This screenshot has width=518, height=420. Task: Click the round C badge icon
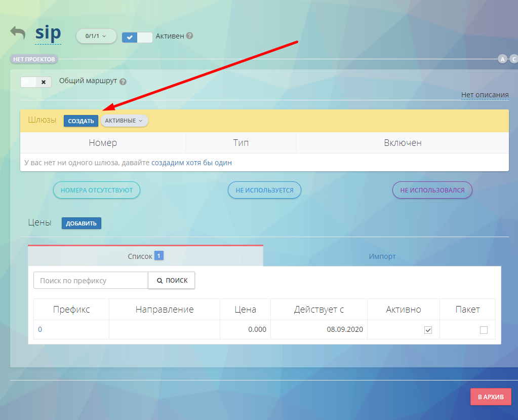pos(513,59)
